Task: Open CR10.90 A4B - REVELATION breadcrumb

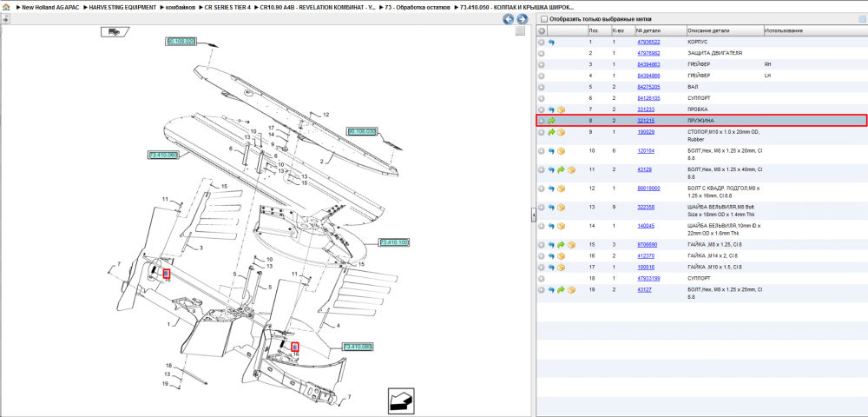Action: click(x=319, y=7)
